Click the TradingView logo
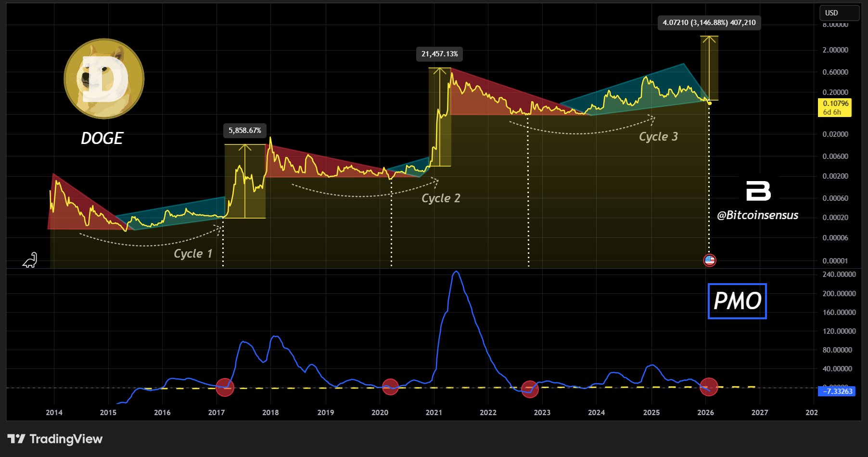868x457 pixels. (55, 439)
